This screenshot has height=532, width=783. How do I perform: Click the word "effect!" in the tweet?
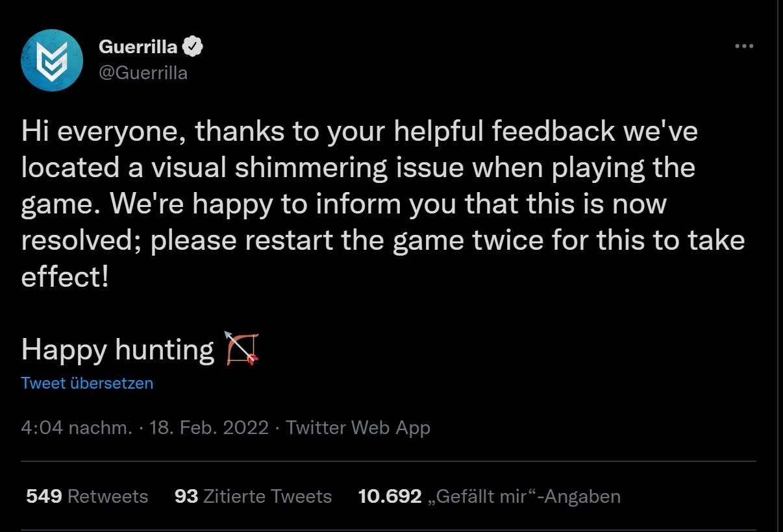(65, 277)
